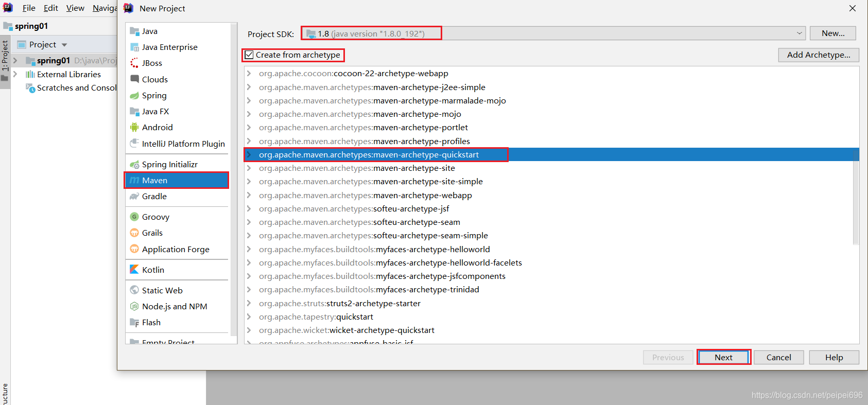Choose the Spring Initializr icon
This screenshot has height=405, width=868.
point(134,164)
